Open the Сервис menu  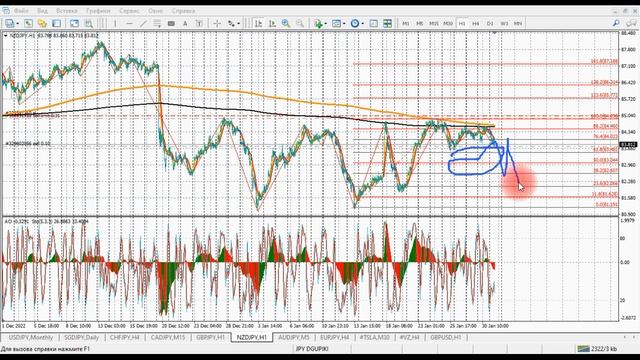(x=129, y=11)
